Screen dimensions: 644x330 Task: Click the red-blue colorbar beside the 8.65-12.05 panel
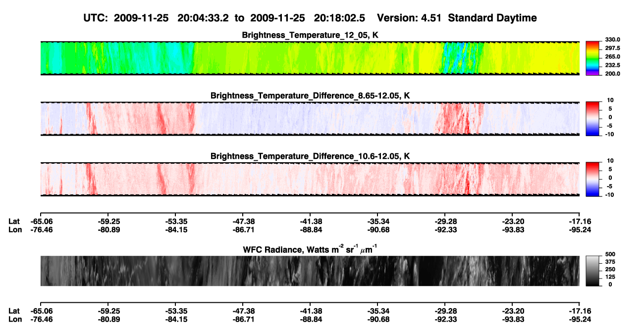[x=592, y=118]
